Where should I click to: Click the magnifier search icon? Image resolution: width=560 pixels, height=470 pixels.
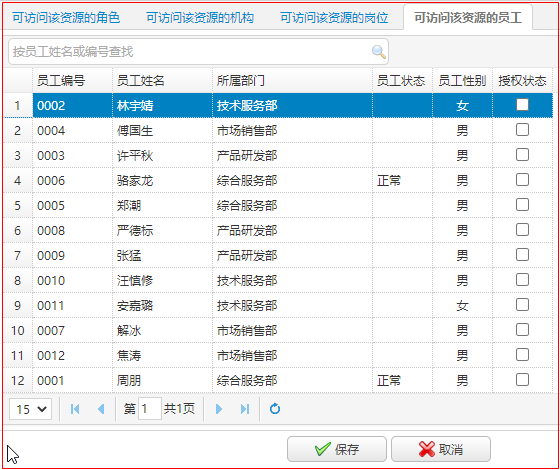click(379, 52)
